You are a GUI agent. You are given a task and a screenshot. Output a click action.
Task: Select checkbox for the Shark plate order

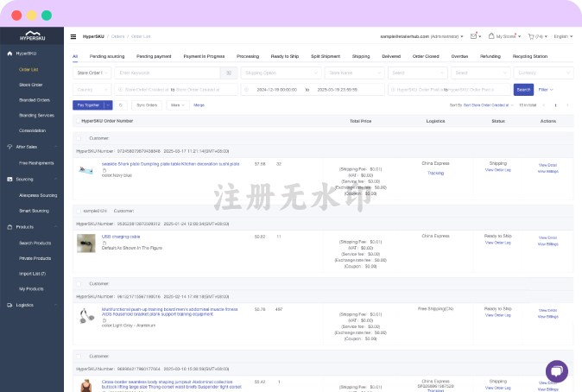pyautogui.click(x=79, y=138)
